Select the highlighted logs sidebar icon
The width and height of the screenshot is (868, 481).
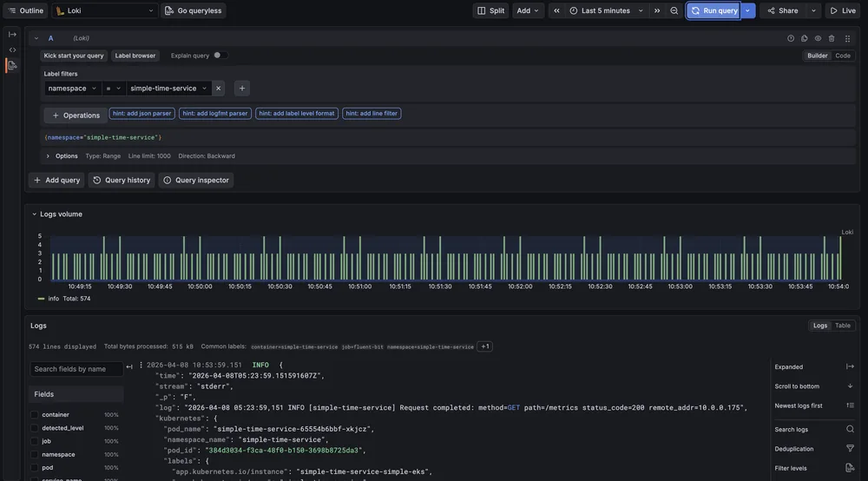(x=12, y=65)
